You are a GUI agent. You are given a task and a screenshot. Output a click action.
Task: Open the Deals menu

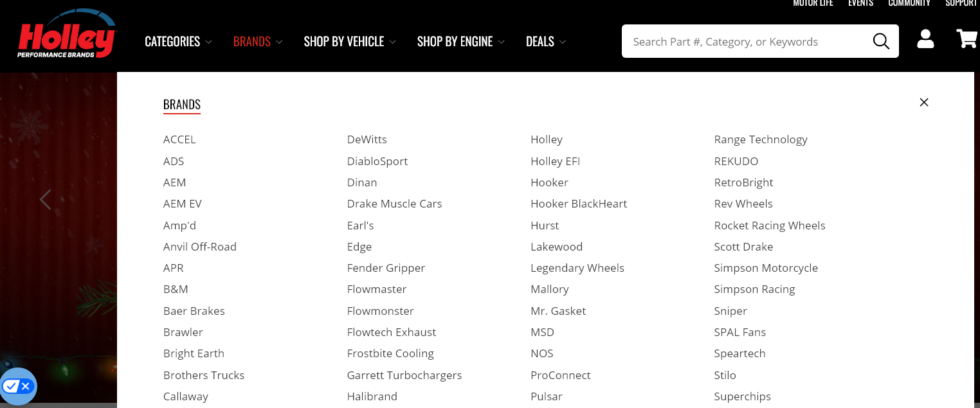[x=545, y=42]
